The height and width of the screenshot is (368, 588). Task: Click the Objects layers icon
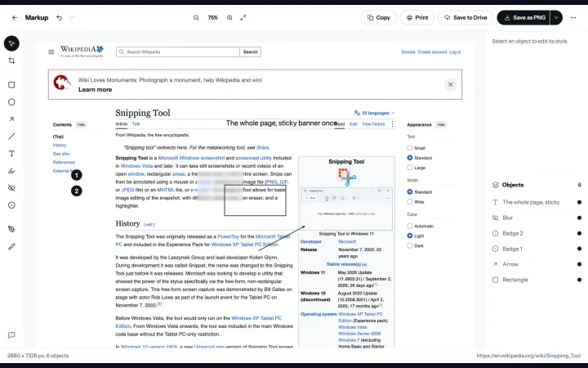point(496,185)
